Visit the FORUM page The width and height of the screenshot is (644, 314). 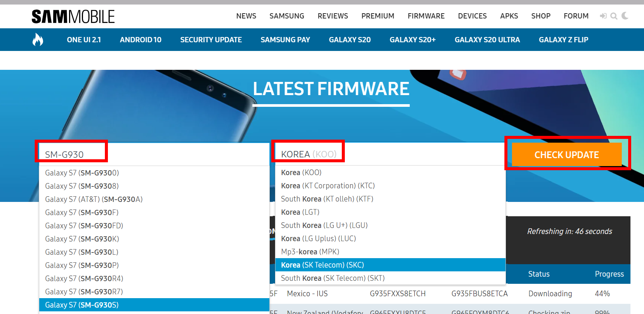(576, 16)
